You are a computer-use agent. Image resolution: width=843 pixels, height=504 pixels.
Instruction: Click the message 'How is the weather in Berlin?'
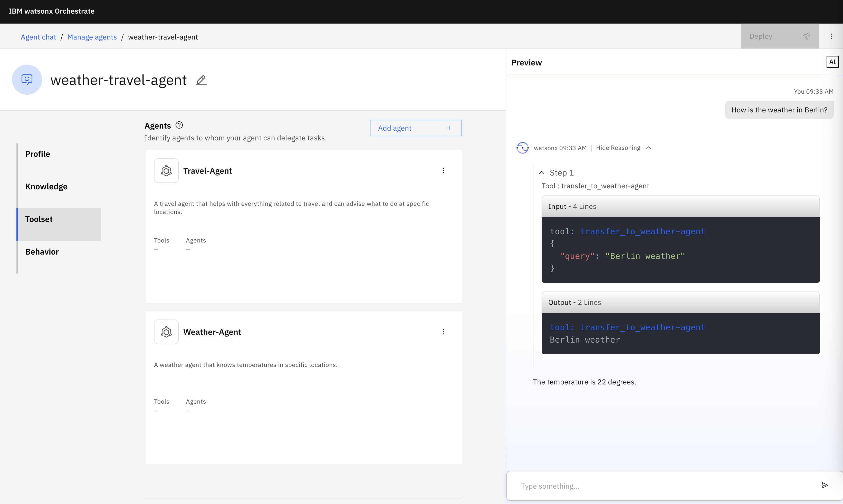tap(779, 110)
